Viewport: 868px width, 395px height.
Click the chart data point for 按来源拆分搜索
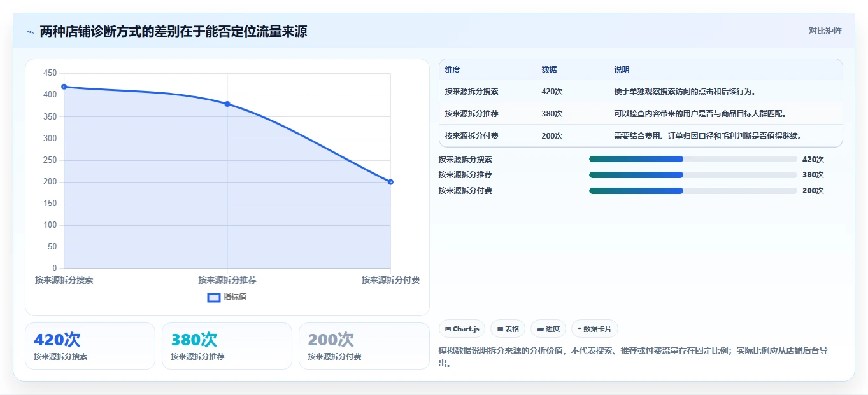tap(64, 87)
